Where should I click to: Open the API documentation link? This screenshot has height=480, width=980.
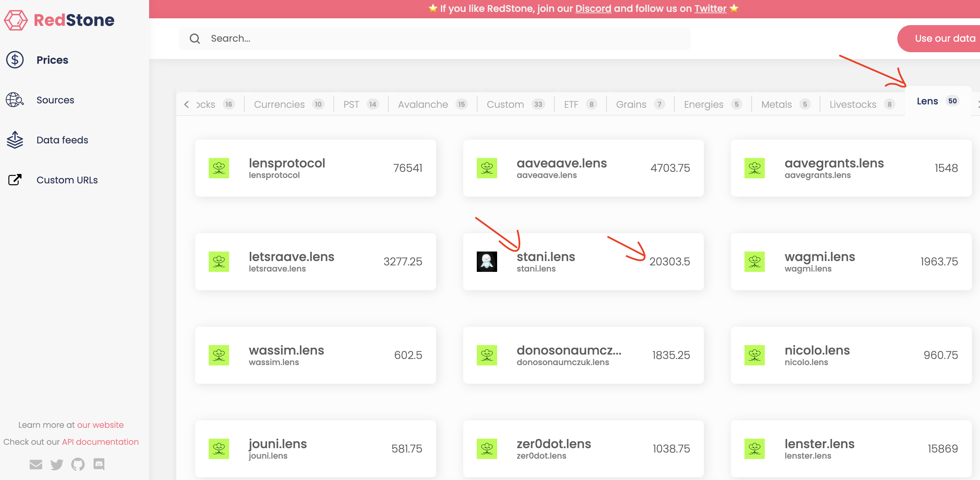pos(100,442)
